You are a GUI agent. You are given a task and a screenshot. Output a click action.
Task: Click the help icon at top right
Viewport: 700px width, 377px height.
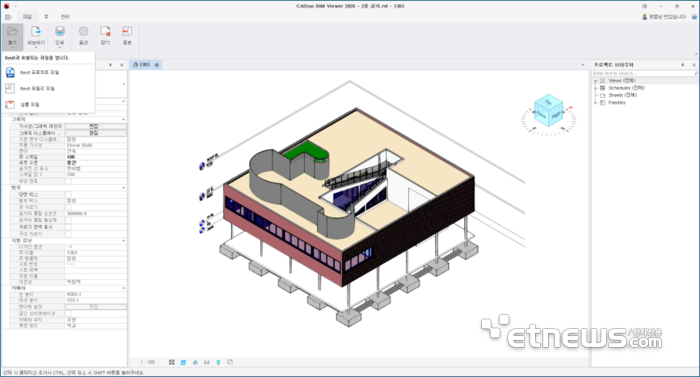pos(695,17)
